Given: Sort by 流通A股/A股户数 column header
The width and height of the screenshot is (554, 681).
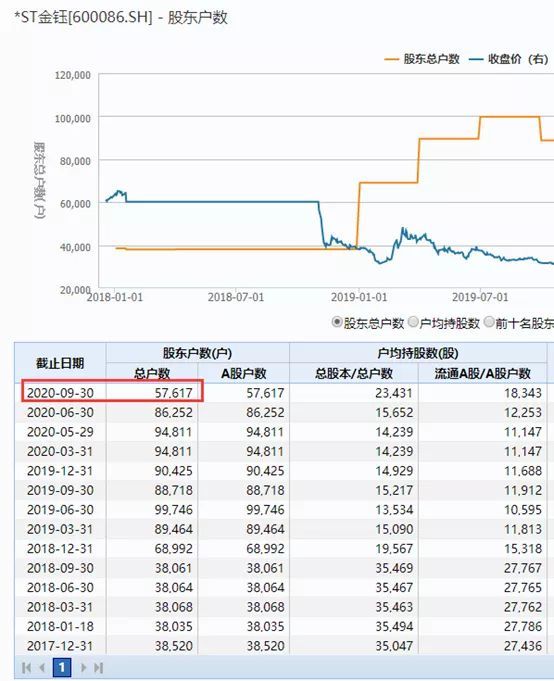Looking at the screenshot, I should click(482, 373).
